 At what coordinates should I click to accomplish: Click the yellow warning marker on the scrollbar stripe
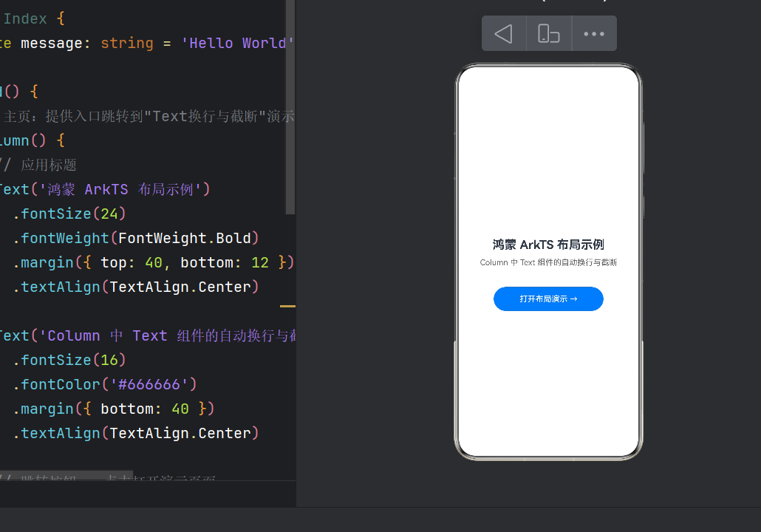(288, 307)
